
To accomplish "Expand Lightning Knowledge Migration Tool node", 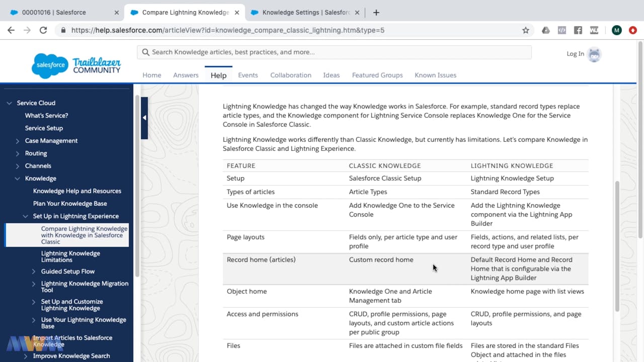I will pyautogui.click(x=34, y=284).
